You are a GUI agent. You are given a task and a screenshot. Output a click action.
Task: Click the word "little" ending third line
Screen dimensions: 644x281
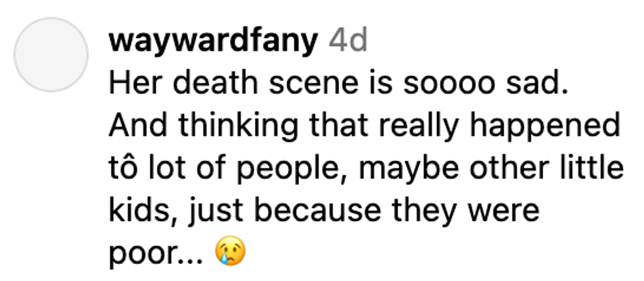pos(591,168)
